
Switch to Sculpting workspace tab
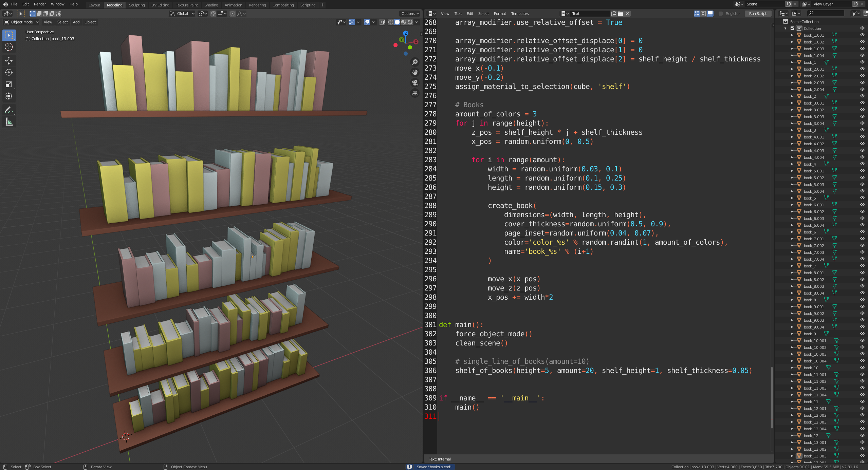137,5
